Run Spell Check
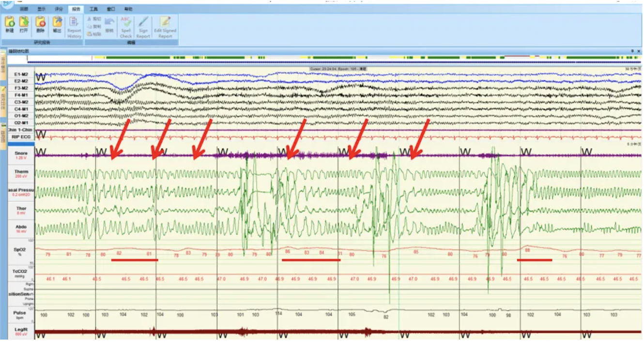The image size is (644, 342). pos(126,27)
